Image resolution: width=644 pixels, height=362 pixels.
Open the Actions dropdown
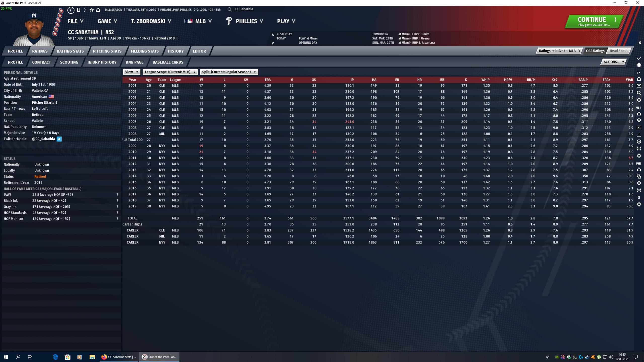point(613,62)
